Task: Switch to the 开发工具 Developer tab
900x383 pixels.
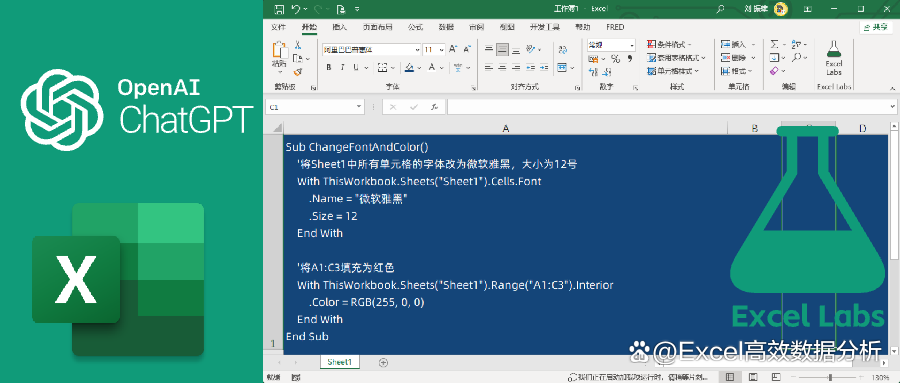Action: pos(545,27)
